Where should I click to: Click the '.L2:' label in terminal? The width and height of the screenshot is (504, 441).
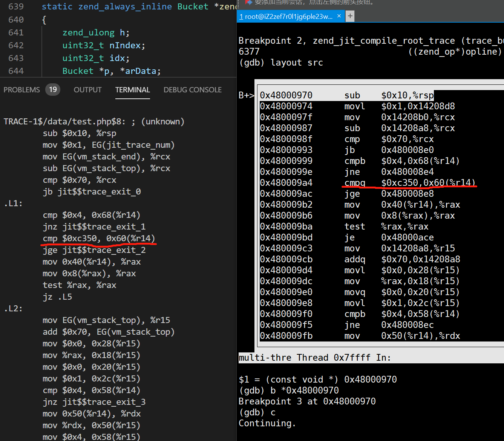[13, 308]
